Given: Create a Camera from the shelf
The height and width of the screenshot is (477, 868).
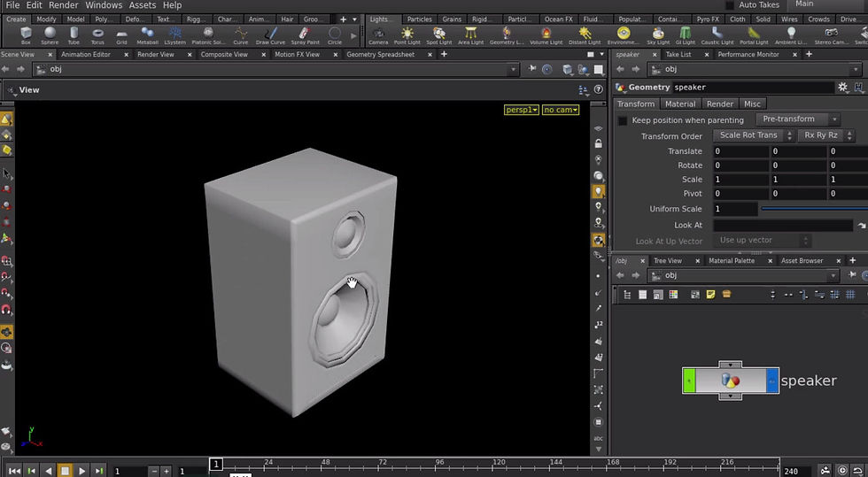Looking at the screenshot, I should click(378, 35).
